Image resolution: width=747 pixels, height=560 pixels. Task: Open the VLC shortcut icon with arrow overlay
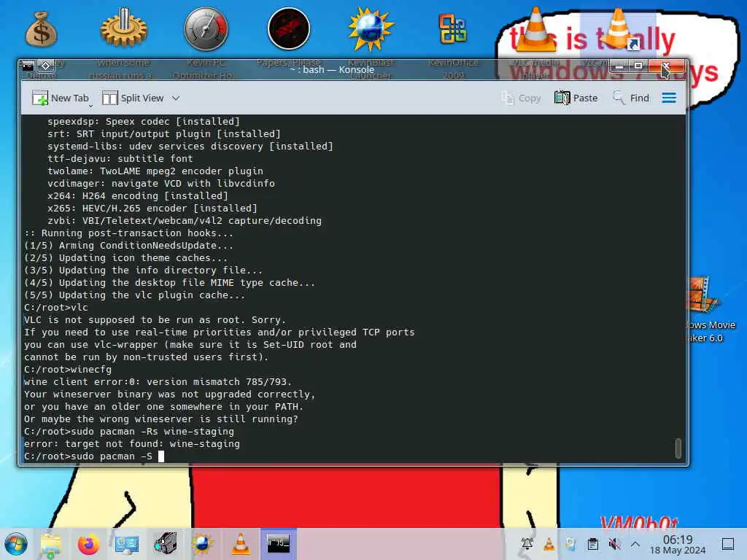click(x=619, y=29)
